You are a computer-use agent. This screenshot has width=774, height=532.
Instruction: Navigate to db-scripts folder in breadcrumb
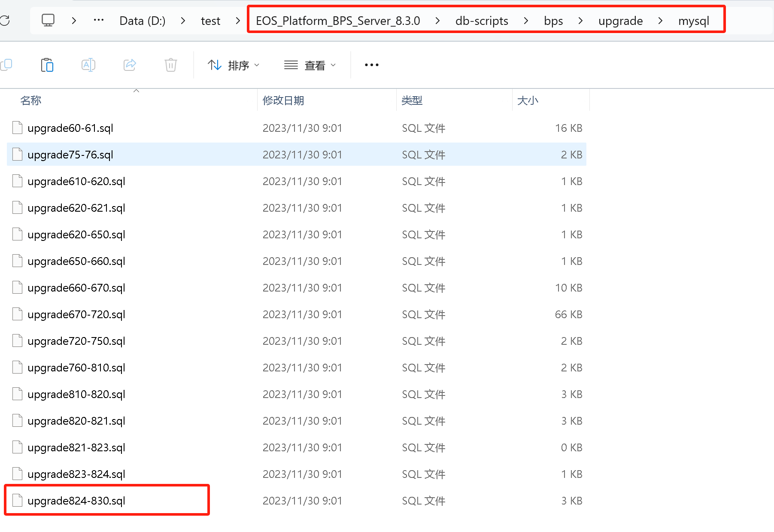481,21
